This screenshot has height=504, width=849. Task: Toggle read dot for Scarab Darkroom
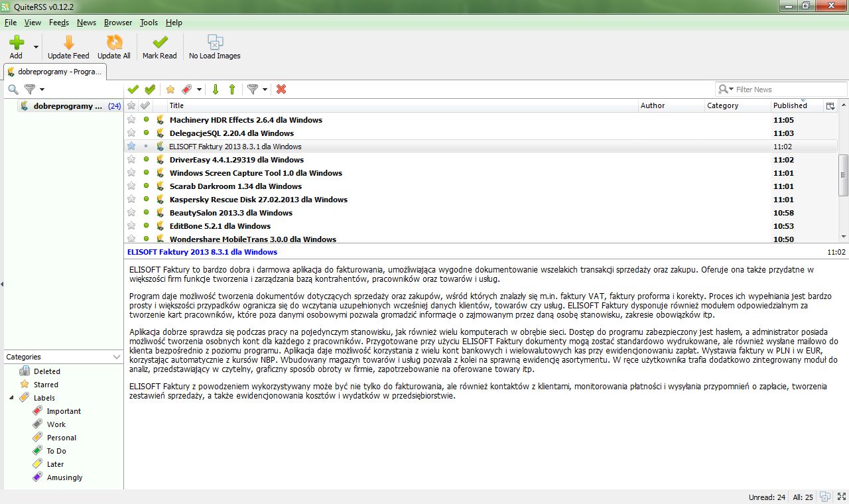pos(146,186)
